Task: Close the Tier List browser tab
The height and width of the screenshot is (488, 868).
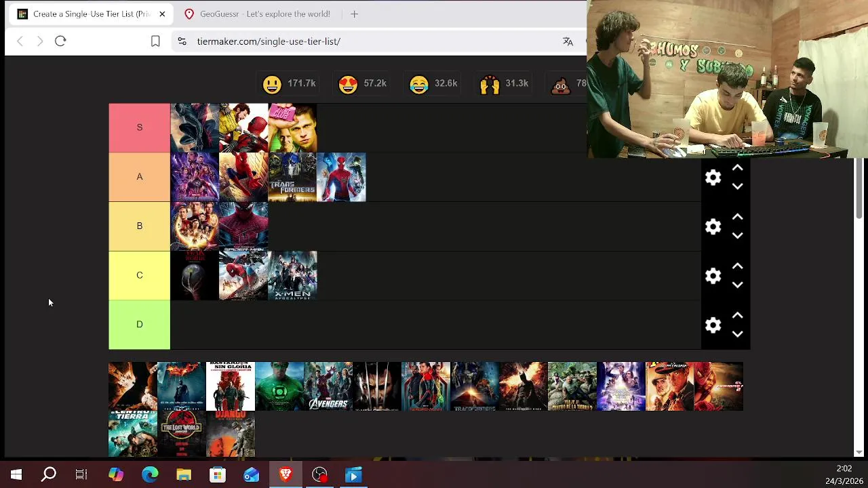Action: tap(162, 14)
